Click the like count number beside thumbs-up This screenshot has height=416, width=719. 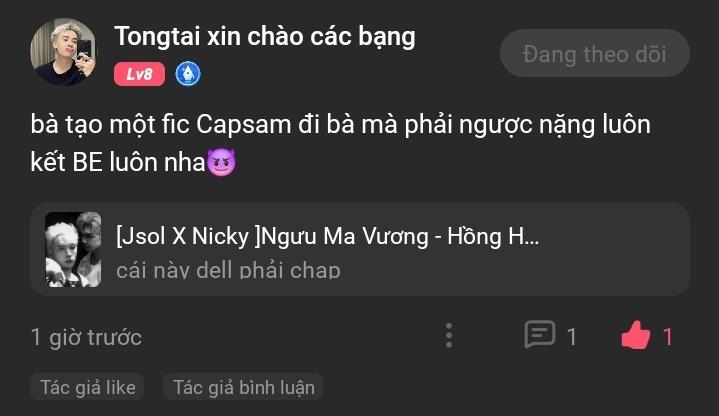[668, 337]
